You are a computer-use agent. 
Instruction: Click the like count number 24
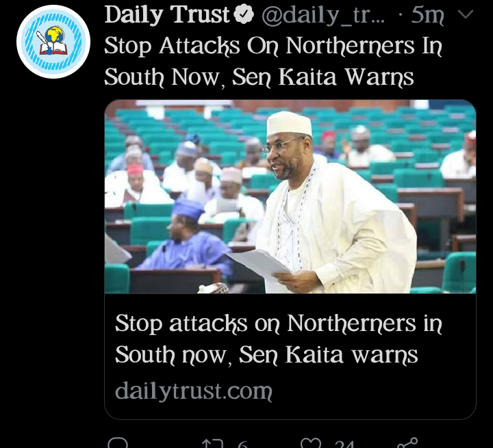[x=344, y=444]
